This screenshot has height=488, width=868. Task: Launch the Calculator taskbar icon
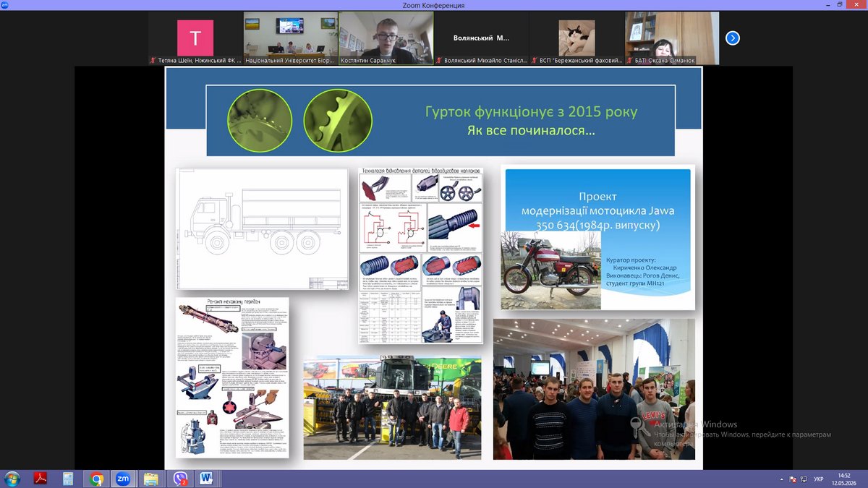(68, 479)
